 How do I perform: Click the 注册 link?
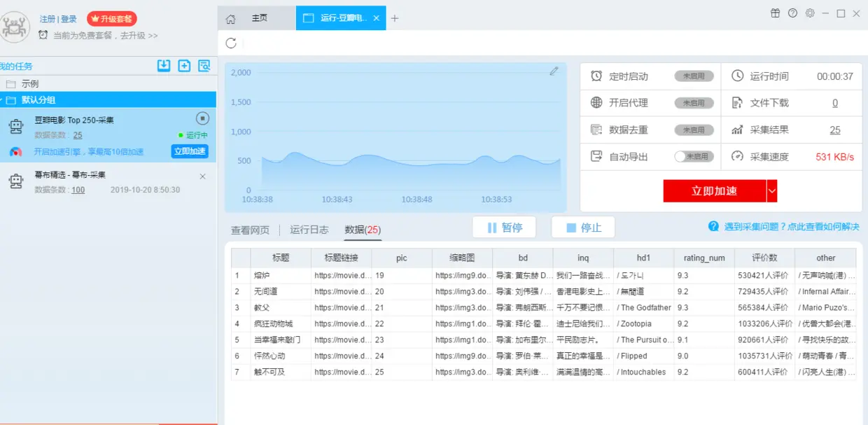(x=47, y=19)
